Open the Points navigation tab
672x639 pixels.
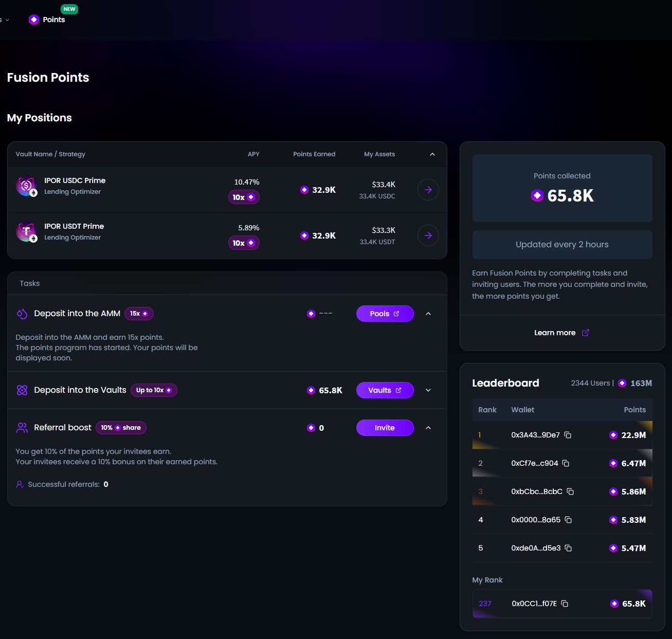(47, 20)
